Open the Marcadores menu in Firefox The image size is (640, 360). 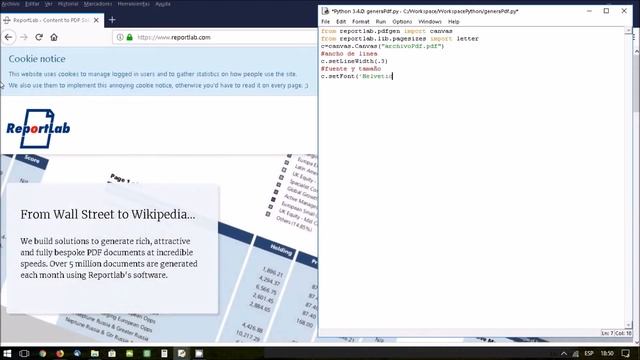(98, 4)
